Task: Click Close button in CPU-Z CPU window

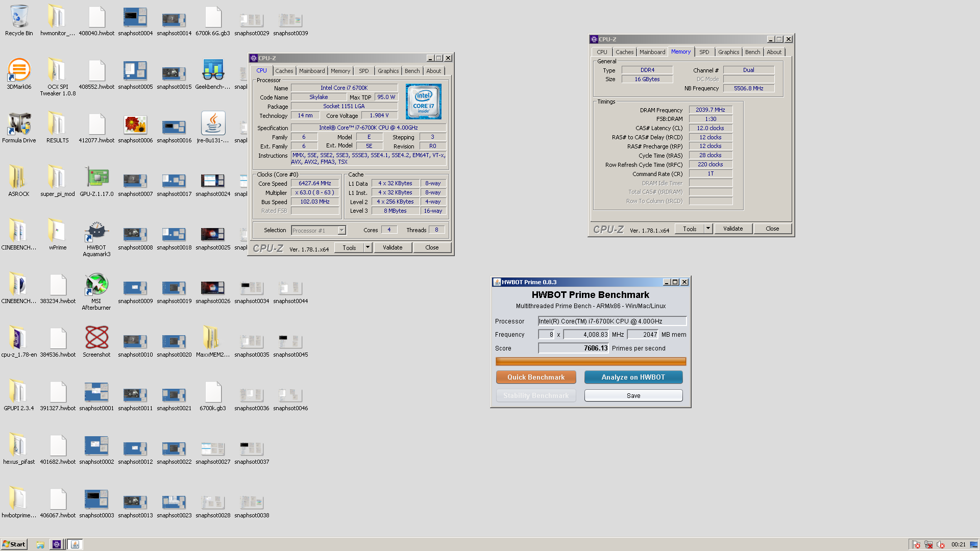Action: [432, 247]
